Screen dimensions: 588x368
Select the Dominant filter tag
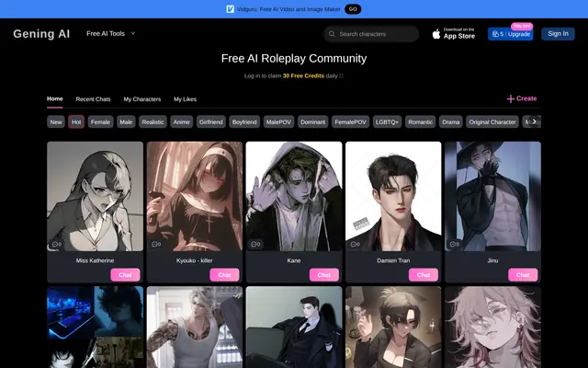tap(312, 121)
